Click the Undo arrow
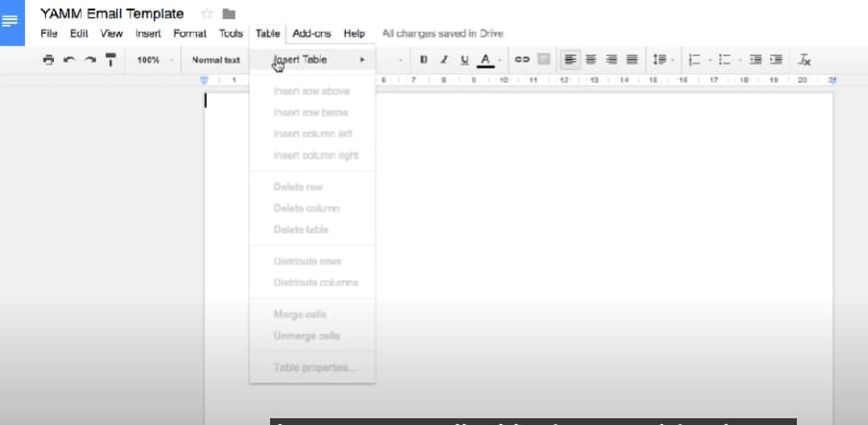 point(69,60)
